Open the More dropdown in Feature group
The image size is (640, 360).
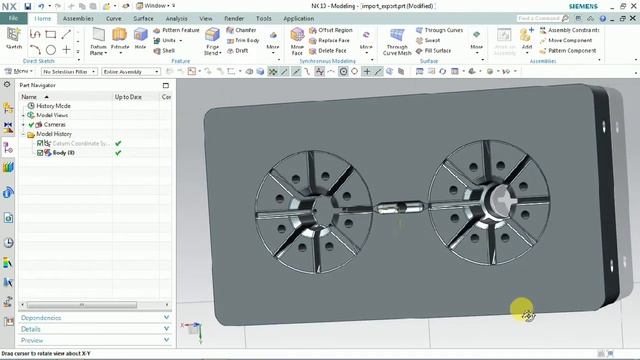click(273, 41)
